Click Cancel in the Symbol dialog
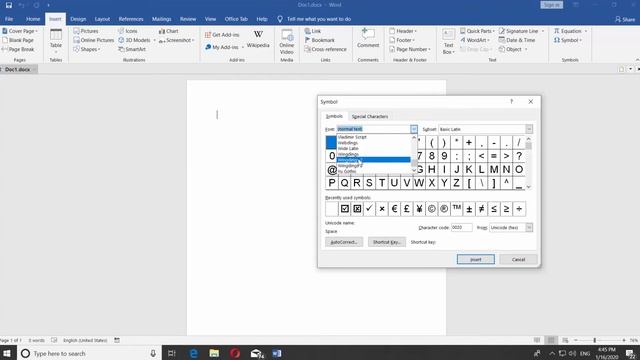Viewport: 640px width, 360px height. (518, 259)
